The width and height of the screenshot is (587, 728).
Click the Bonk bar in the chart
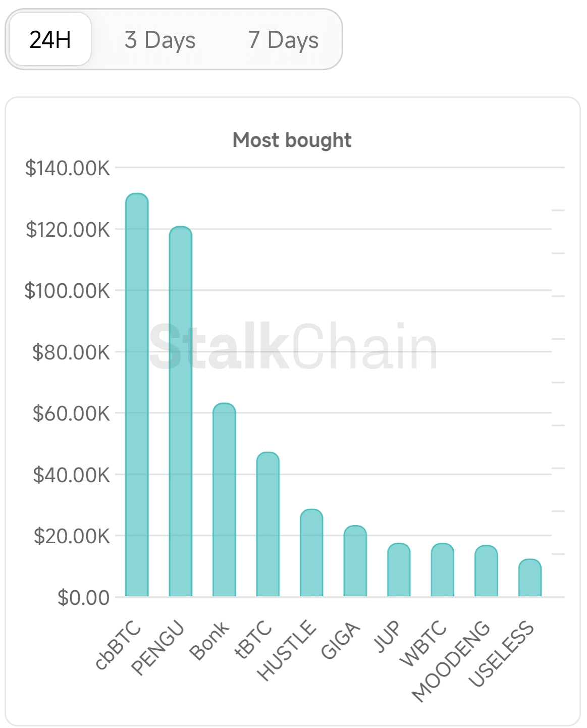(224, 500)
